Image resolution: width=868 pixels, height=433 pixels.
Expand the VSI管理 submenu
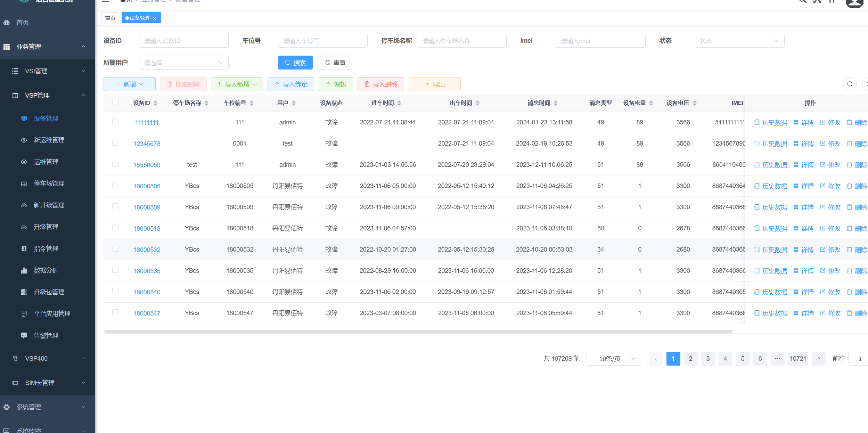click(x=47, y=71)
